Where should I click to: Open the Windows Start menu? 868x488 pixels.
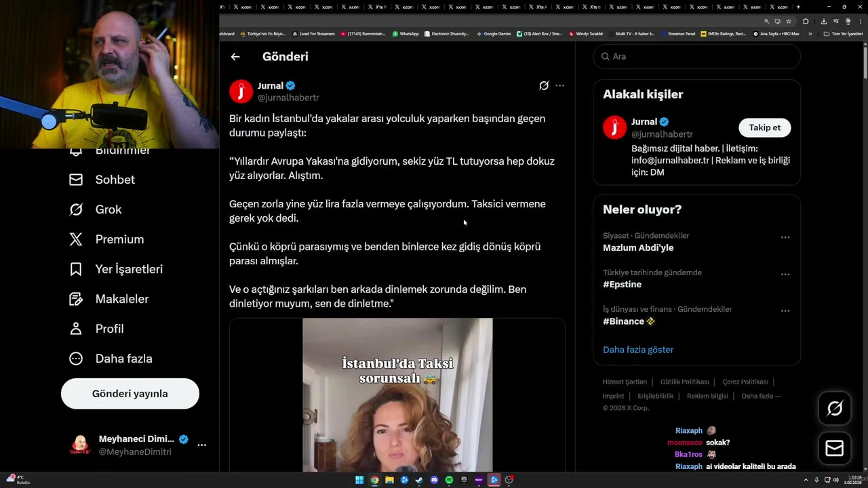click(x=359, y=480)
